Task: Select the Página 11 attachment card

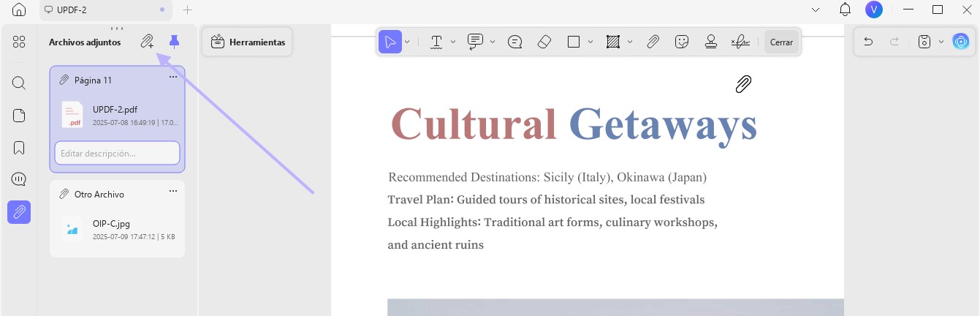Action: [117, 119]
